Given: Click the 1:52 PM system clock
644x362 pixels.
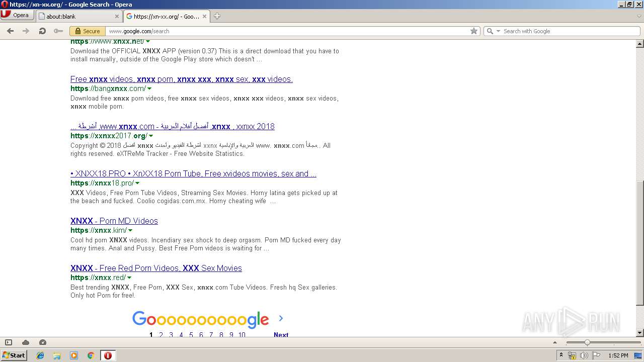Looking at the screenshot, I should pos(618,355).
